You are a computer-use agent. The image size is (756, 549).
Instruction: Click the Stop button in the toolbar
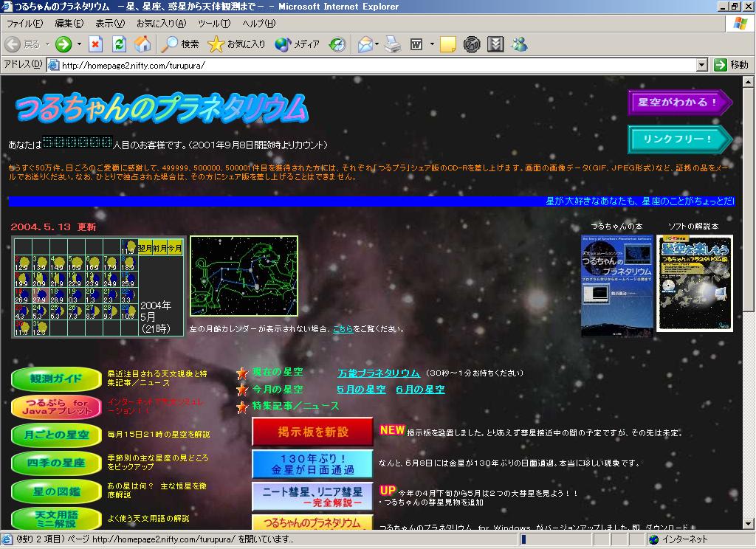pyautogui.click(x=95, y=44)
